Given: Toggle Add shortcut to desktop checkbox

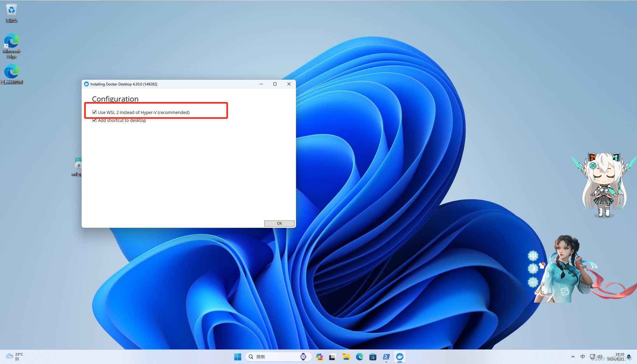Looking at the screenshot, I should point(94,120).
